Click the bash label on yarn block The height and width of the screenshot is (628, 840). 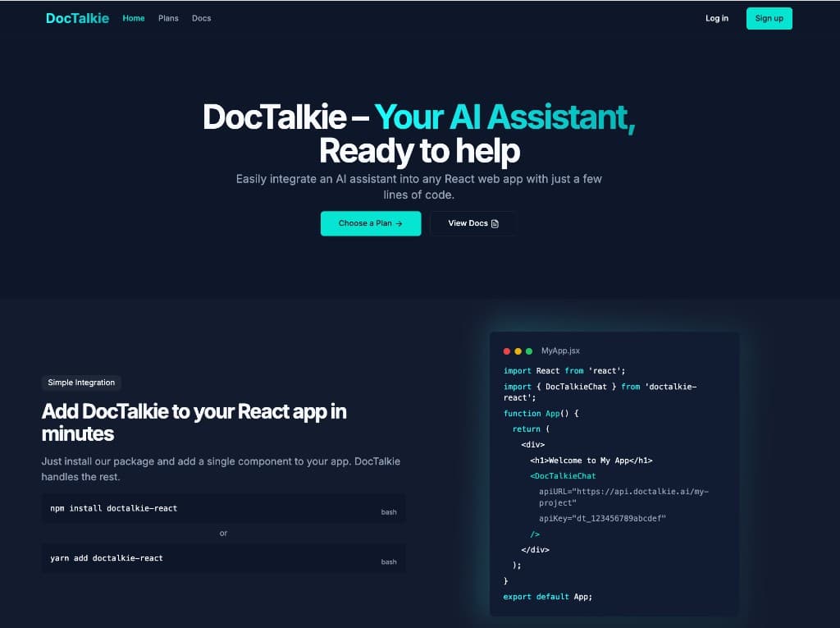[389, 562]
